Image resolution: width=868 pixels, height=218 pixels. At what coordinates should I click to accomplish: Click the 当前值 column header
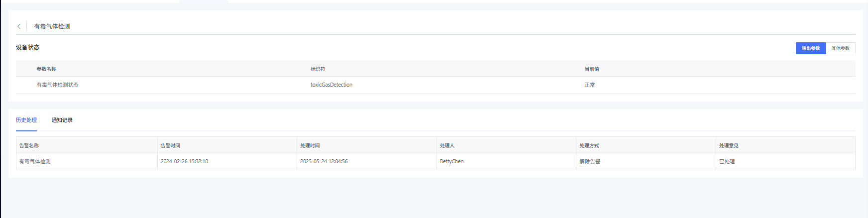(x=592, y=69)
